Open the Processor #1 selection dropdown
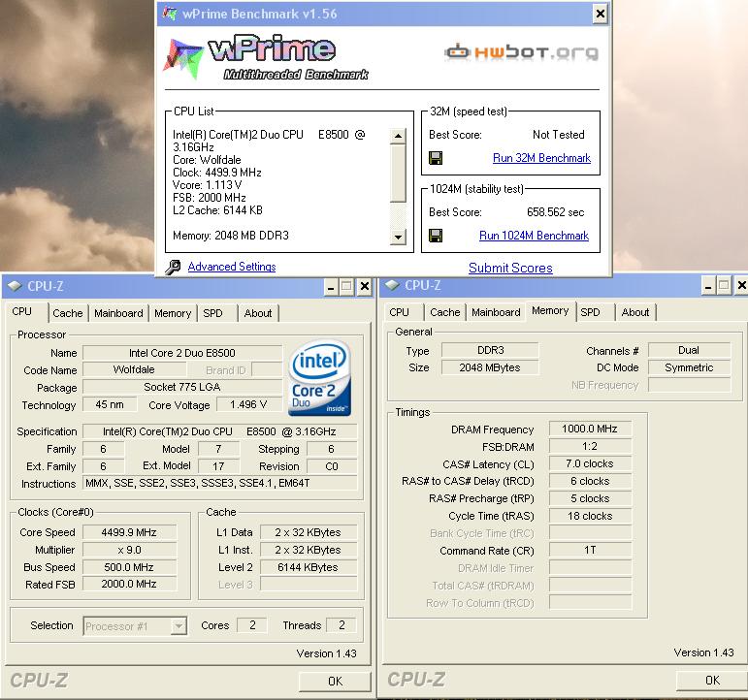The width and height of the screenshot is (748, 700). [x=179, y=626]
